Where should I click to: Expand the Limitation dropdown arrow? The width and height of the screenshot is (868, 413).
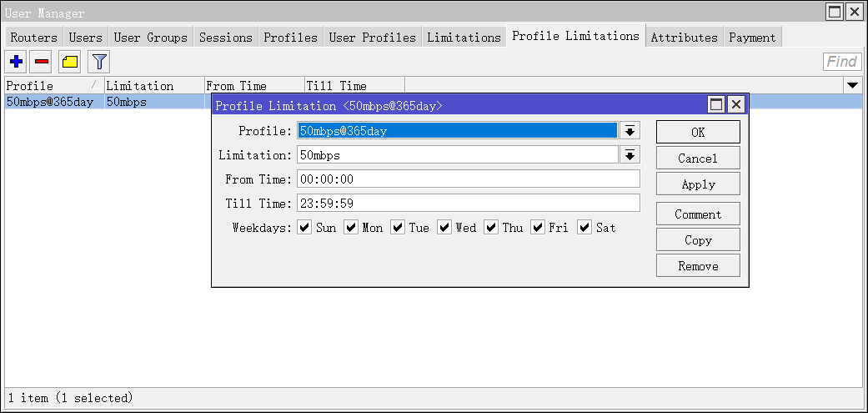click(630, 155)
